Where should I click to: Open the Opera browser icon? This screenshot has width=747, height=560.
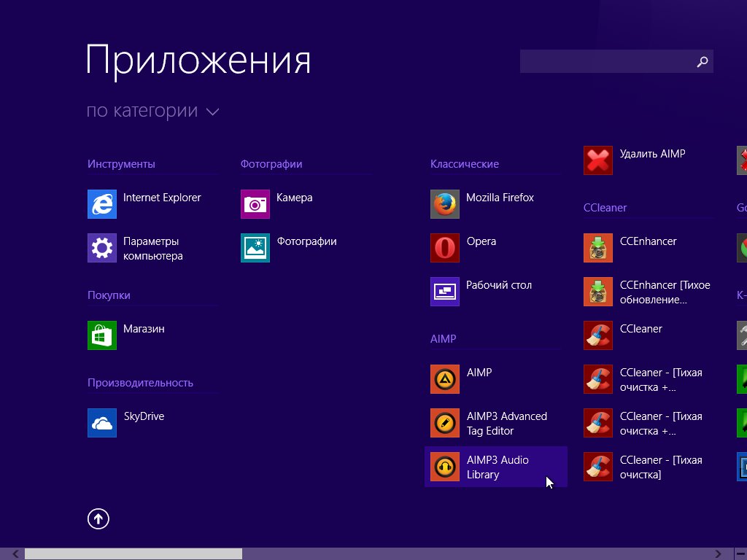445,248
